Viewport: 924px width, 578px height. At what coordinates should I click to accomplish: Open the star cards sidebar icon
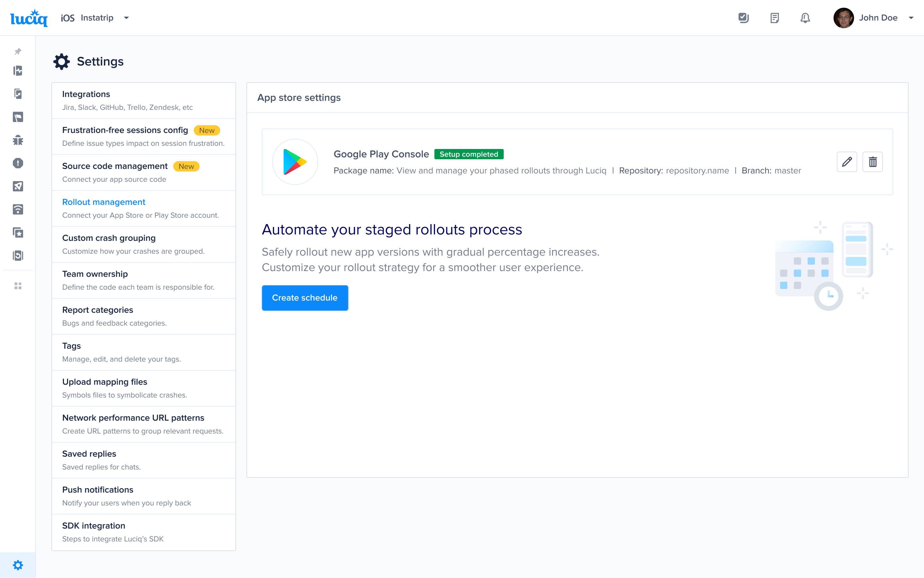[x=18, y=232]
